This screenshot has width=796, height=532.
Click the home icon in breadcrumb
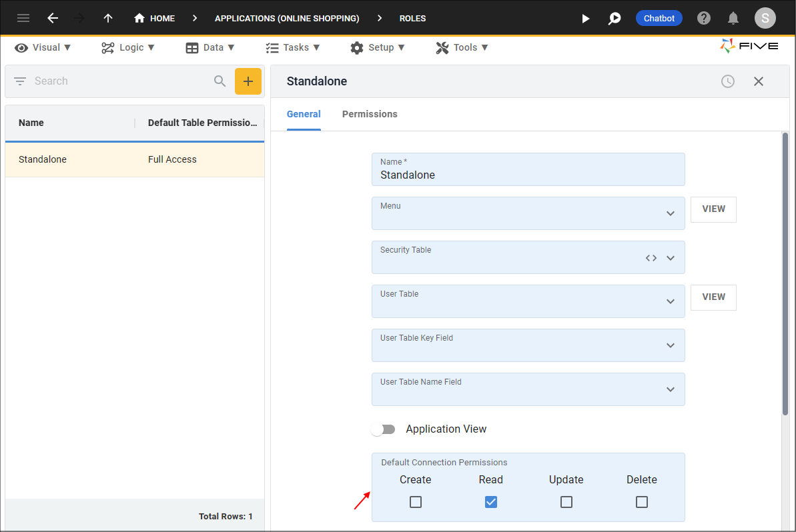coord(139,18)
